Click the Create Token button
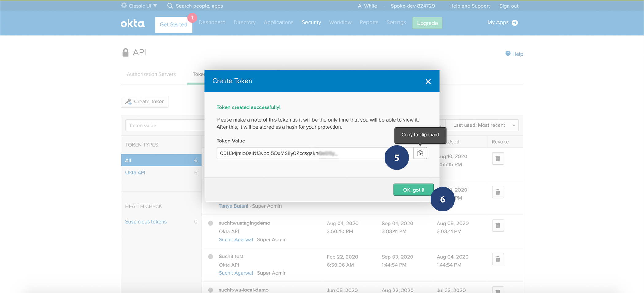 145,102
